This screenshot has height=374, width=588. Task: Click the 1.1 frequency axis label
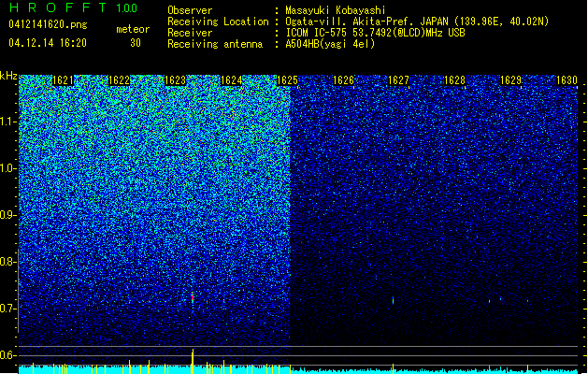(x=8, y=122)
